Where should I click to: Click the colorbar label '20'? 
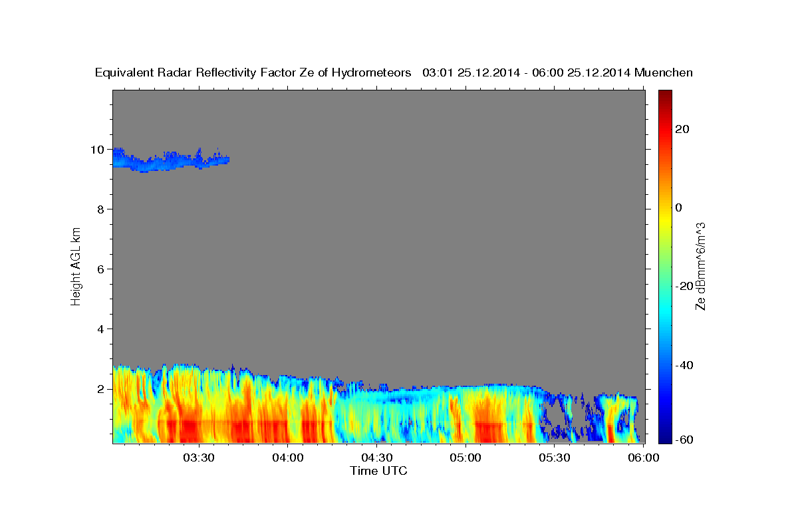pos(682,129)
